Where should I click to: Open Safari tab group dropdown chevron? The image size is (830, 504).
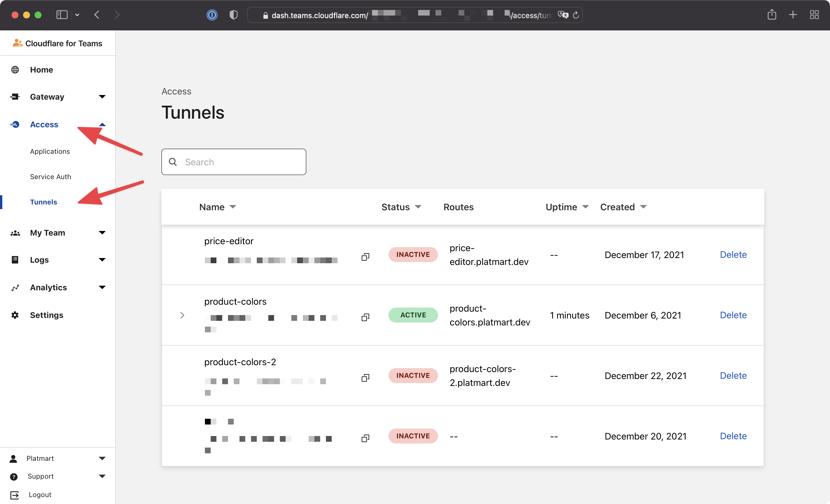(x=77, y=15)
